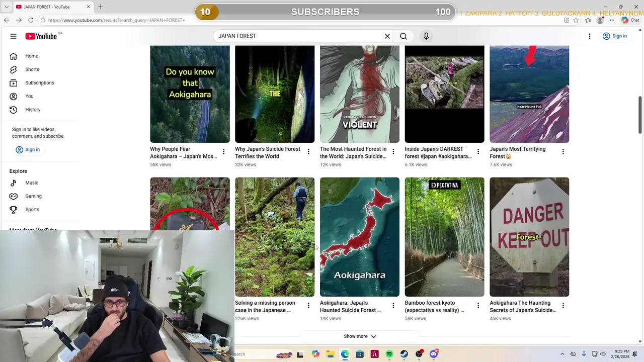
Task: Click the '56K views' text
Action: tap(160, 164)
